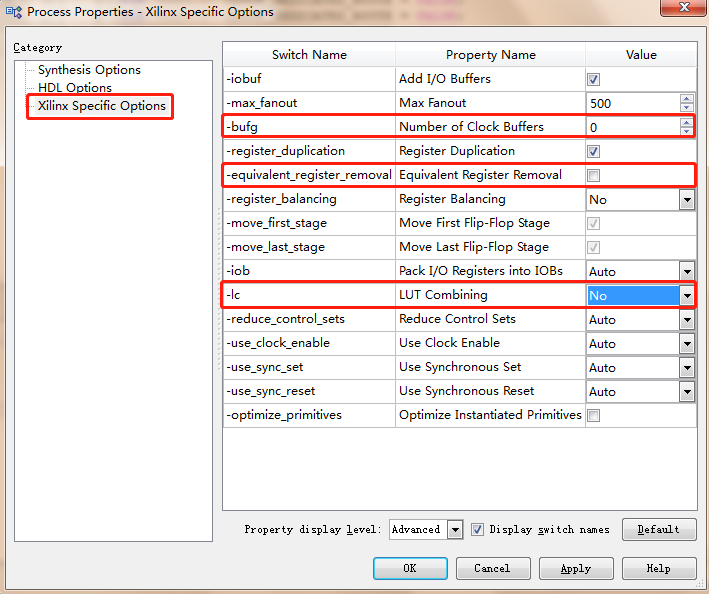
Task: Click the Register Balancing property name
Action: 452,199
